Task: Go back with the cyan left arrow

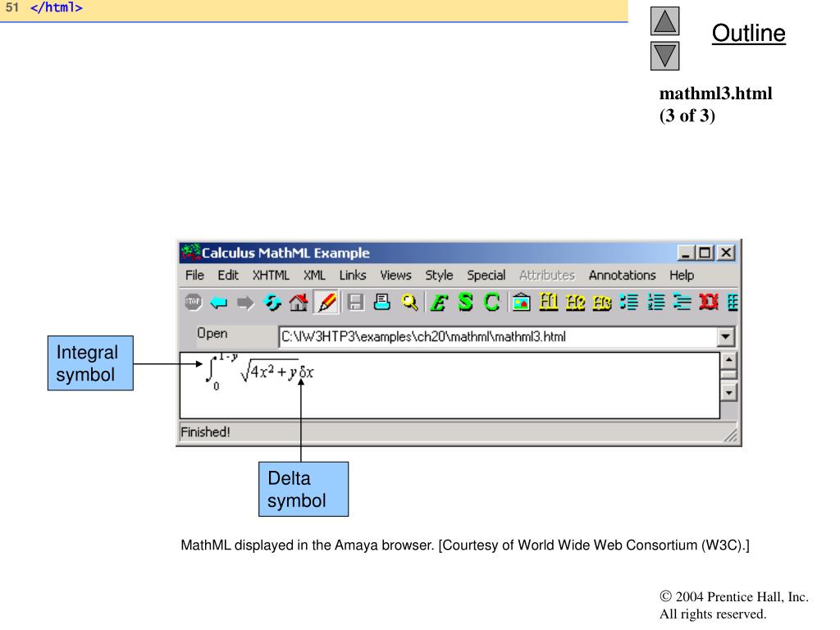Action: 218,303
